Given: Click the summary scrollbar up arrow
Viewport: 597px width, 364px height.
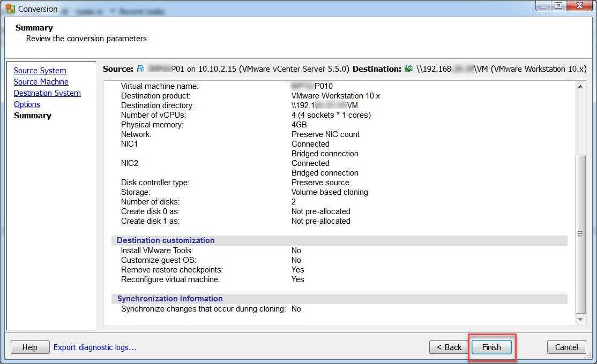Looking at the screenshot, I should point(580,87).
